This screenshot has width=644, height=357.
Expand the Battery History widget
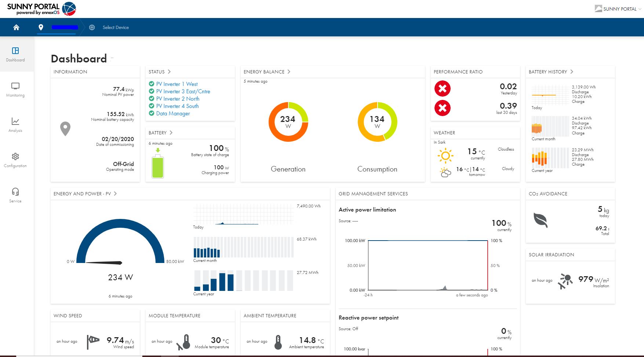point(572,72)
